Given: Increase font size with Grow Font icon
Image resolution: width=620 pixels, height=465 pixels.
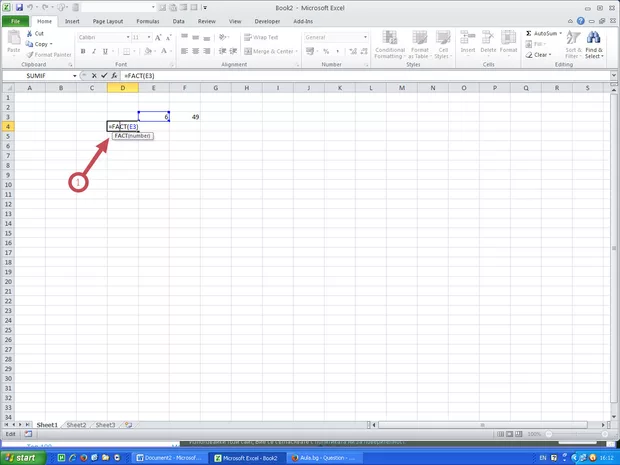Looking at the screenshot, I should pyautogui.click(x=158, y=38).
